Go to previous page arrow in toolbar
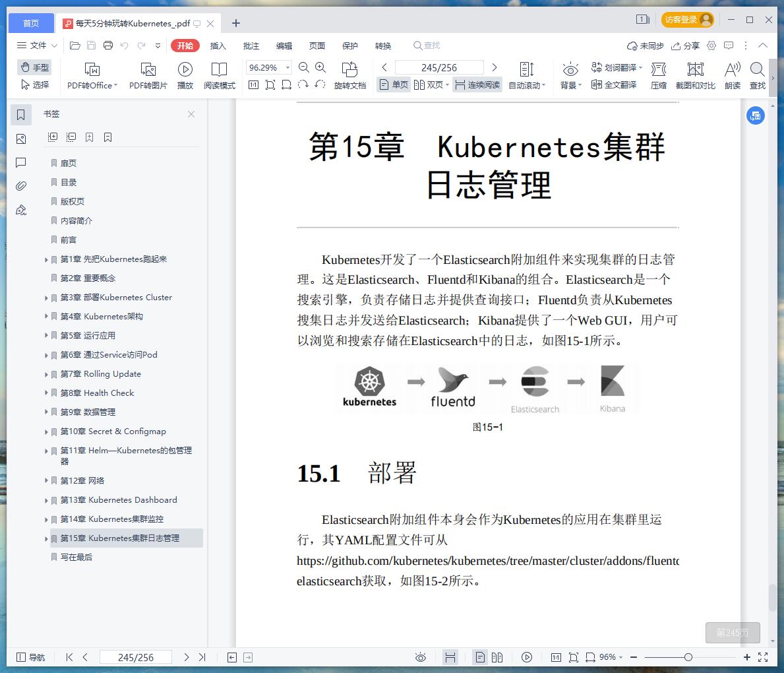Screen dimensions: 784x673 tap(384, 67)
